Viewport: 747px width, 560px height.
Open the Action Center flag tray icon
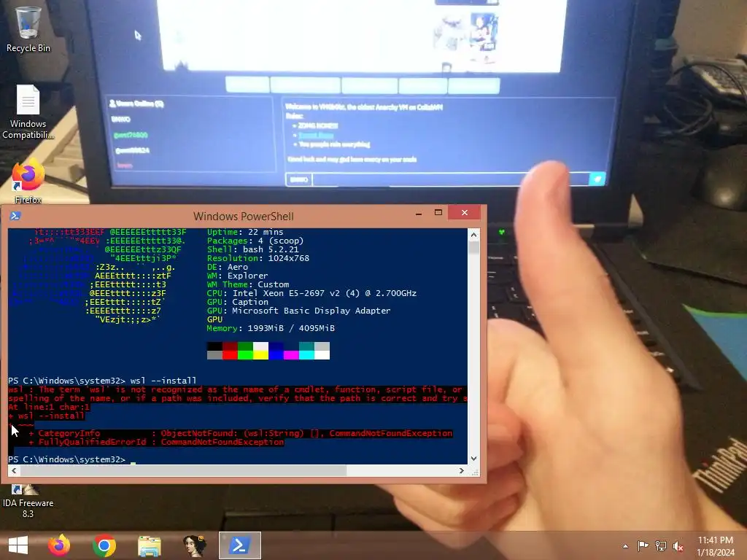tap(643, 545)
